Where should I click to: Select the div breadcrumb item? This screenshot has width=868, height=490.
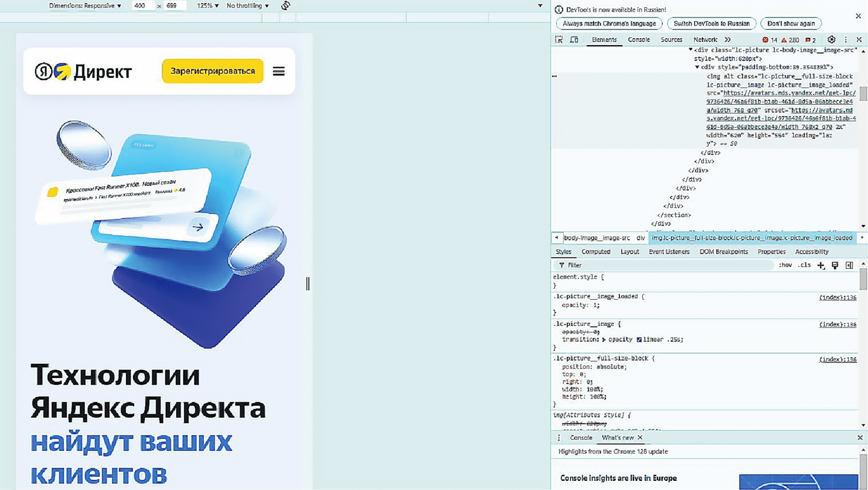(641, 238)
